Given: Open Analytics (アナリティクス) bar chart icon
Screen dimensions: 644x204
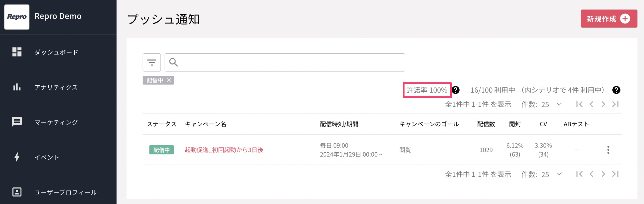Looking at the screenshot, I should (17, 87).
